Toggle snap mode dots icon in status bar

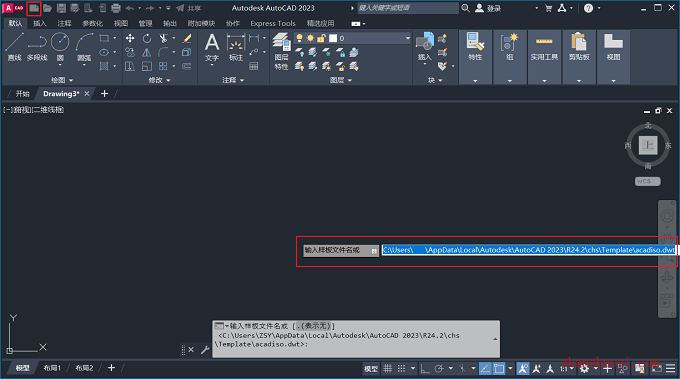coord(402,369)
